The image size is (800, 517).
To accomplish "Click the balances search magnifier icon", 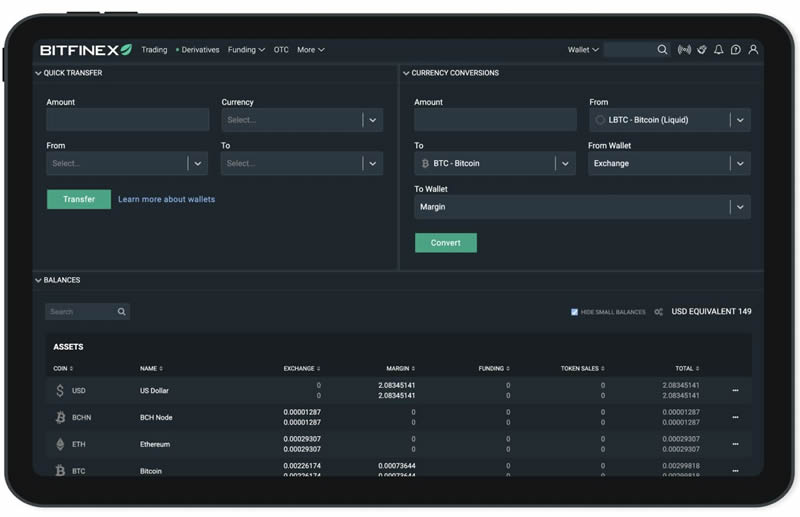I will pyautogui.click(x=121, y=311).
